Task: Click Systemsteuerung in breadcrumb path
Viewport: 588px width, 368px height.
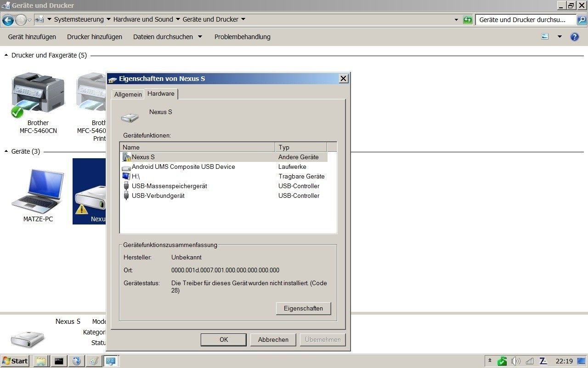Action: coord(79,19)
